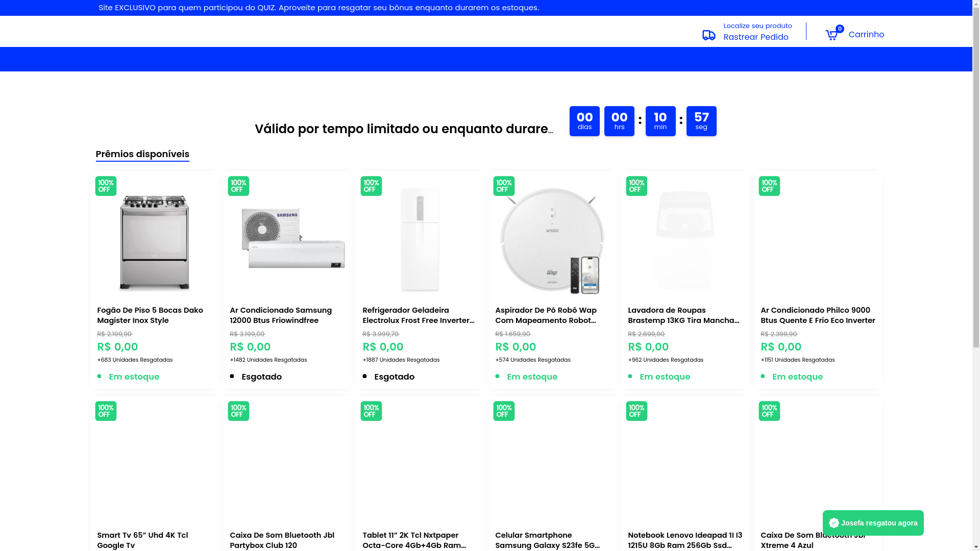Image resolution: width=980 pixels, height=551 pixels.
Task: Click the 'hrs' countdown box
Action: pos(619,121)
